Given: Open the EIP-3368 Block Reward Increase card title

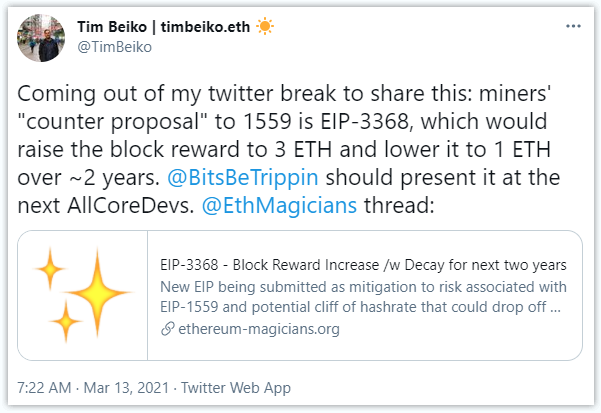Looking at the screenshot, I should tap(363, 265).
